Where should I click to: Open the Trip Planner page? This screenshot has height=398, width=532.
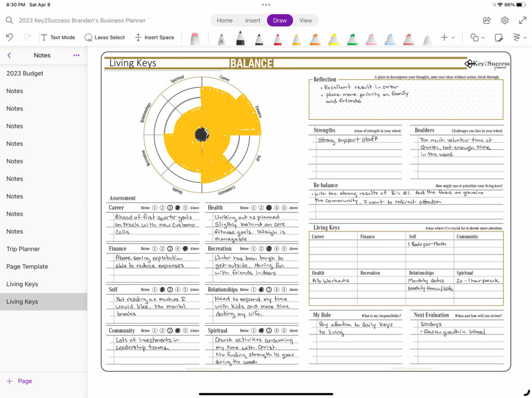pyautogui.click(x=44, y=249)
